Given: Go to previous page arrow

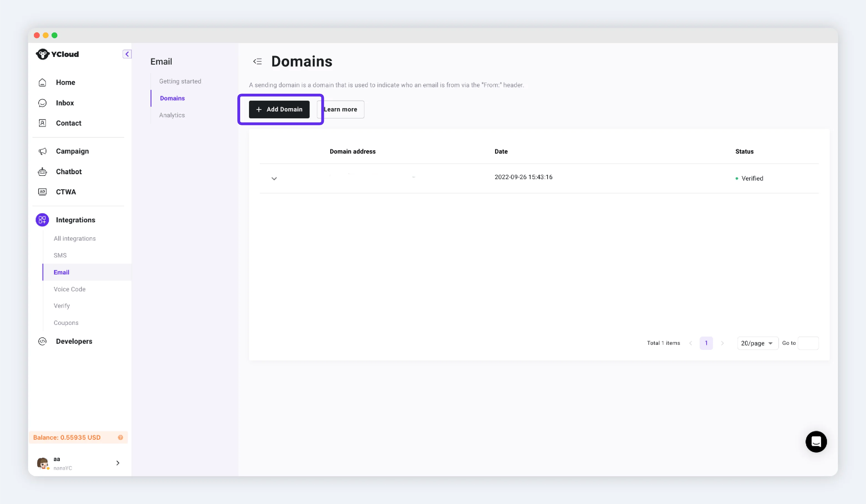Looking at the screenshot, I should (x=690, y=343).
